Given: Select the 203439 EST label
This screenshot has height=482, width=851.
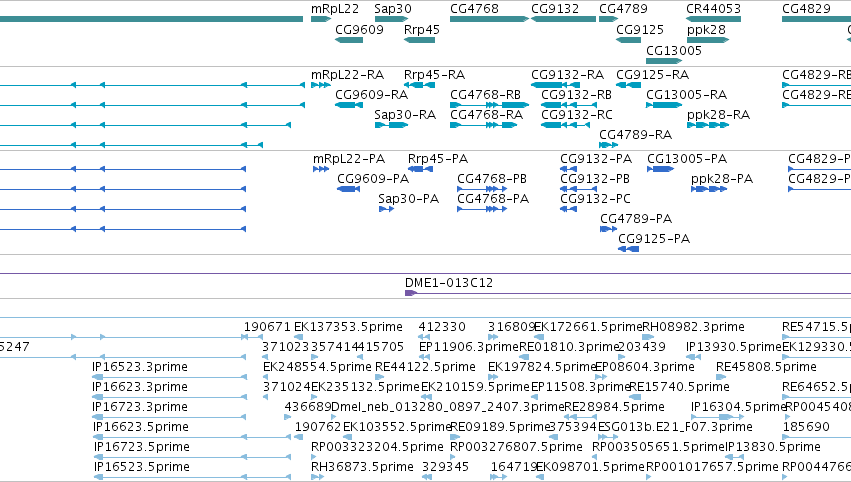Looking at the screenshot, I should [642, 346].
